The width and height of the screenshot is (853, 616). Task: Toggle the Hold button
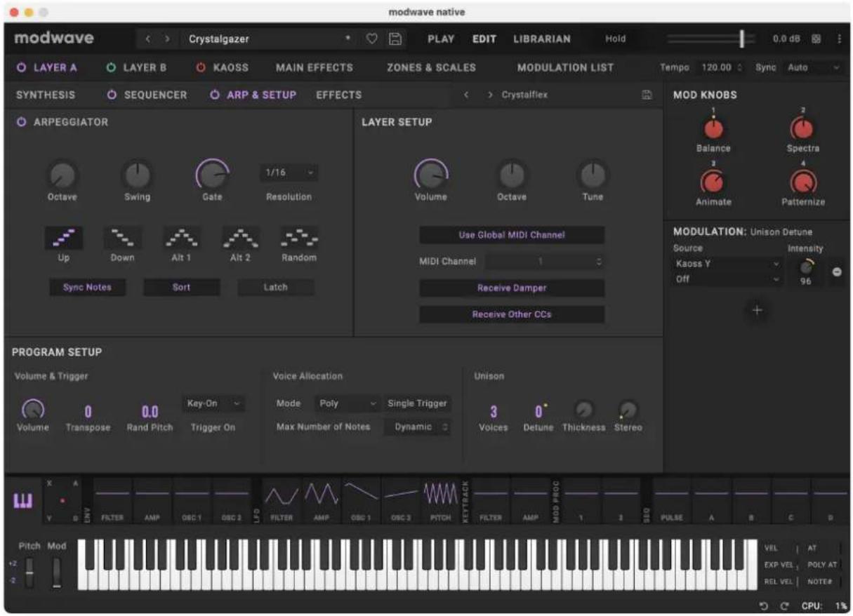(616, 39)
